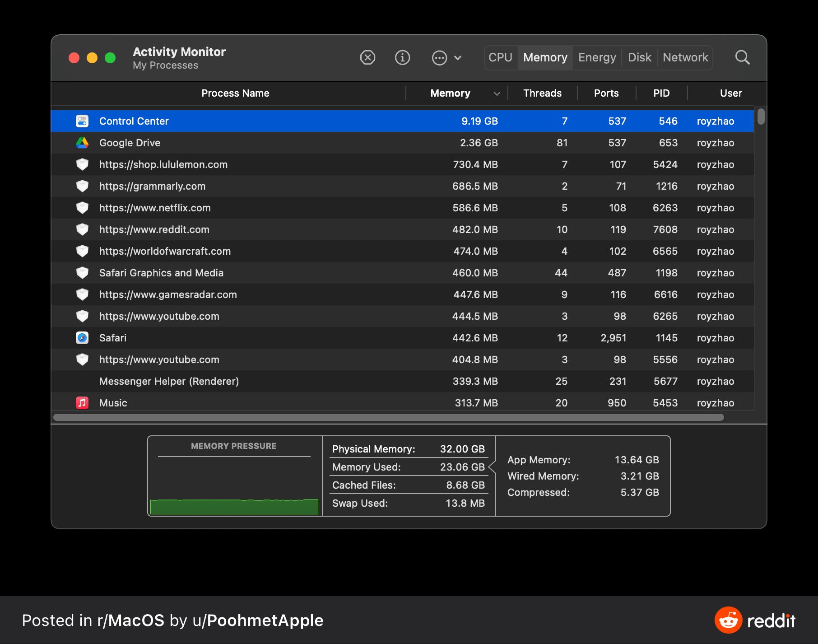This screenshot has height=644, width=818.
Task: Select the https://www.netflix.com process
Action: click(x=155, y=208)
